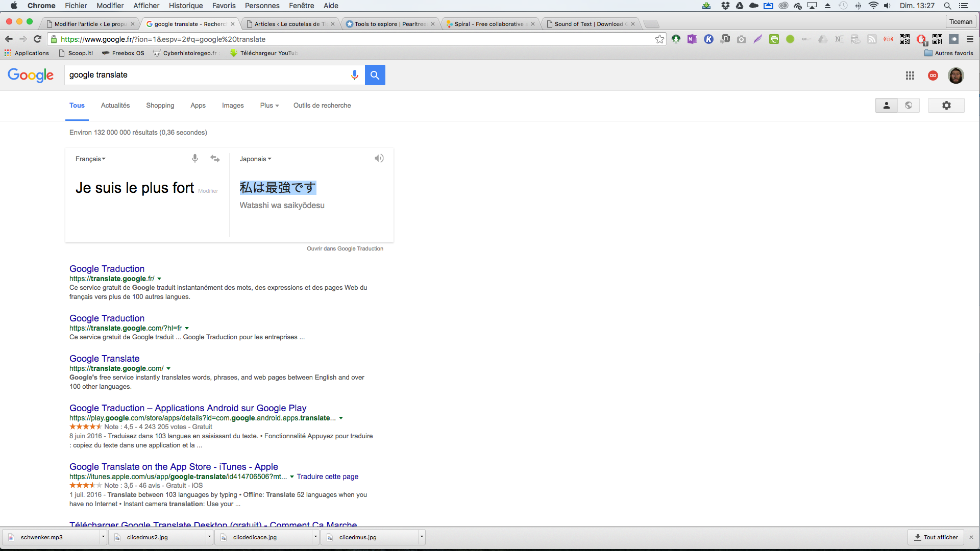The image size is (980, 551).
Task: Open the Autres favoris bookmarks folder
Action: [949, 53]
